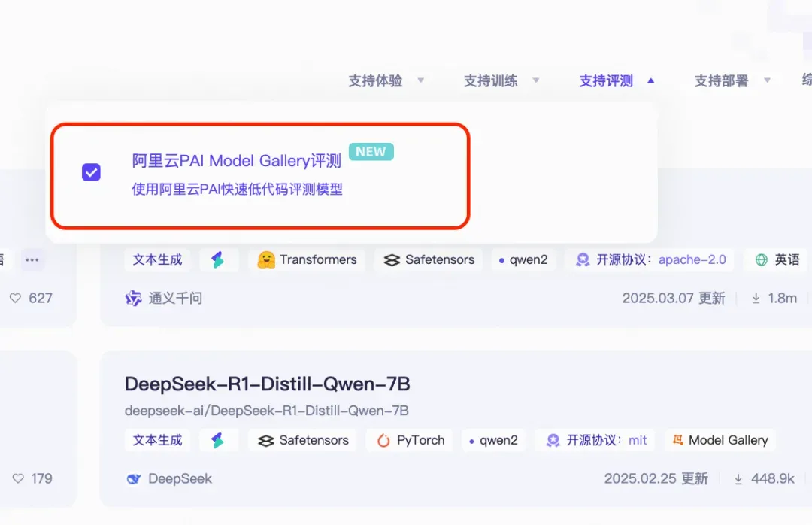Click the download icon next to 448.9k
This screenshot has height=525, width=812.
coord(738,479)
